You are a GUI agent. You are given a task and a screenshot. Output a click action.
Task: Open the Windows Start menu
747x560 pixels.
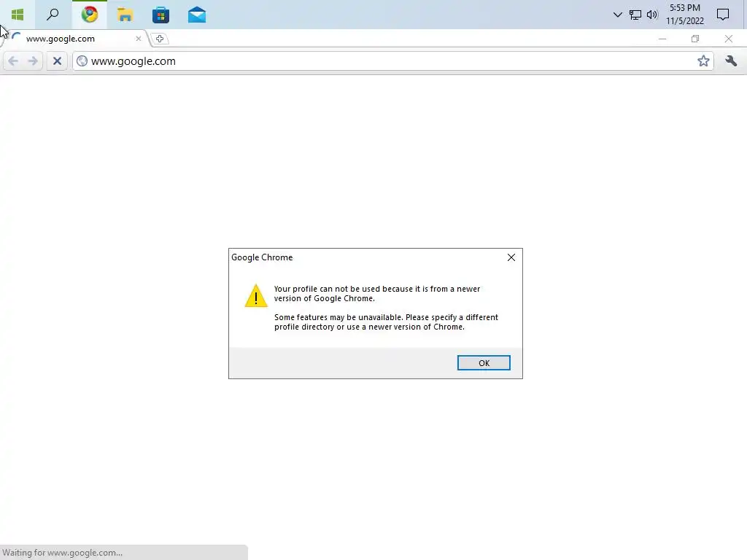(18, 15)
